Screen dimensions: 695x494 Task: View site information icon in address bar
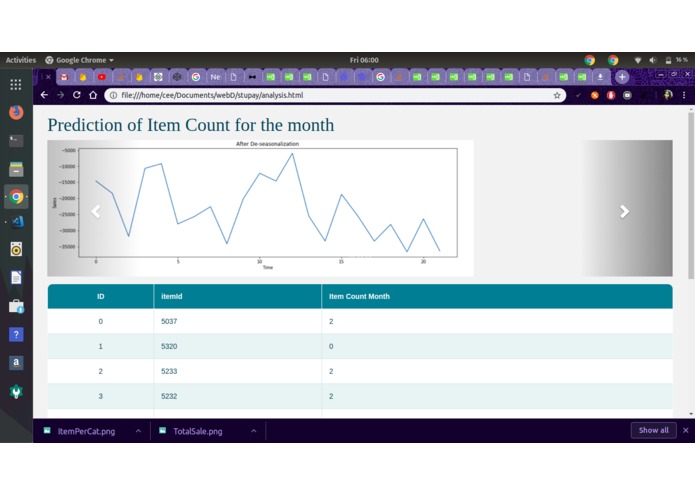[113, 95]
